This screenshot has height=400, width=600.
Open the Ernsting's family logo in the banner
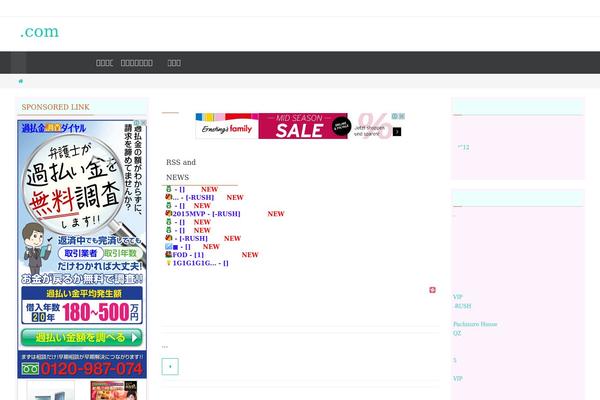point(227,129)
